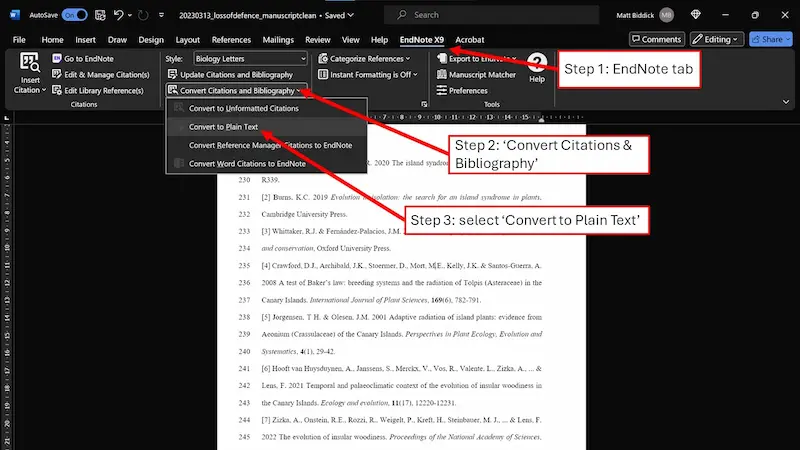Click the indent marker on horizontal ruler
Screen dimensions: 800x450
pos(541,119)
